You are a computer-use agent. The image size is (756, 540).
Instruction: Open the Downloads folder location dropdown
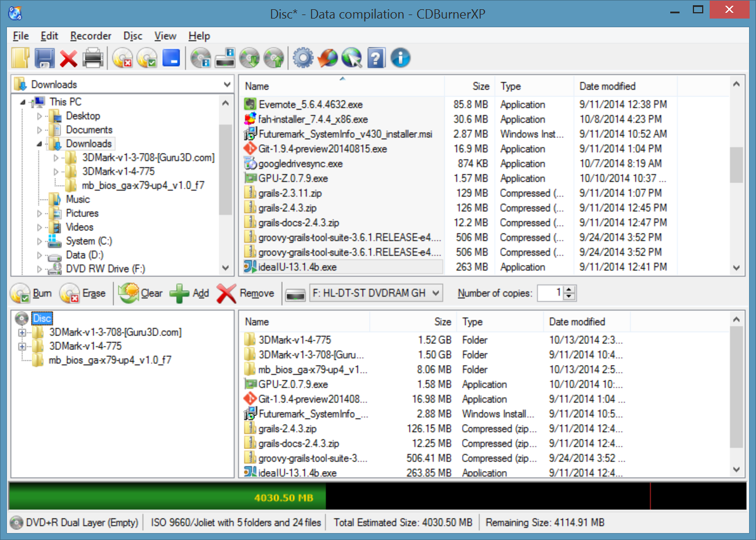tap(227, 85)
